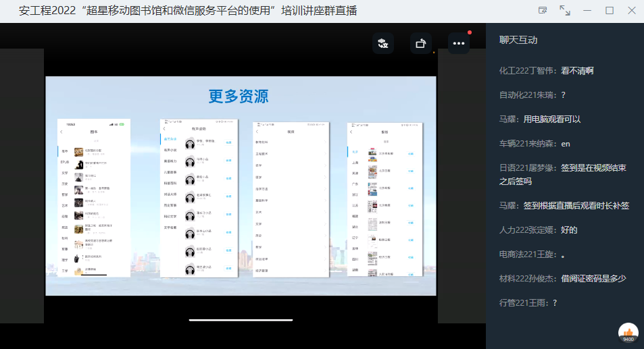The image size is (644, 349).
Task: Click the 更多资源 slide title in video
Action: tap(239, 96)
